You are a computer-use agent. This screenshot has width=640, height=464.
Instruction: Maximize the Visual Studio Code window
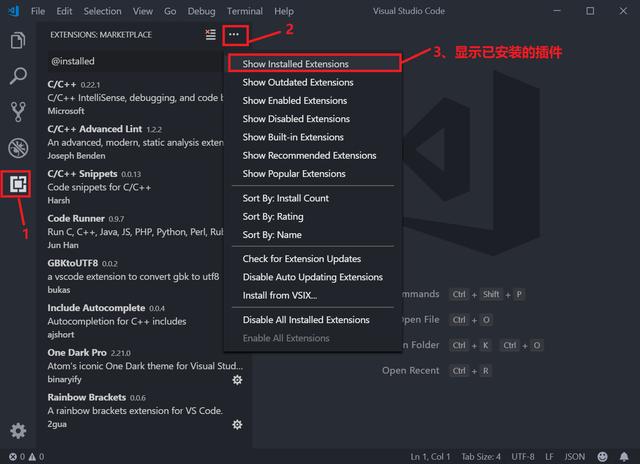click(x=590, y=11)
